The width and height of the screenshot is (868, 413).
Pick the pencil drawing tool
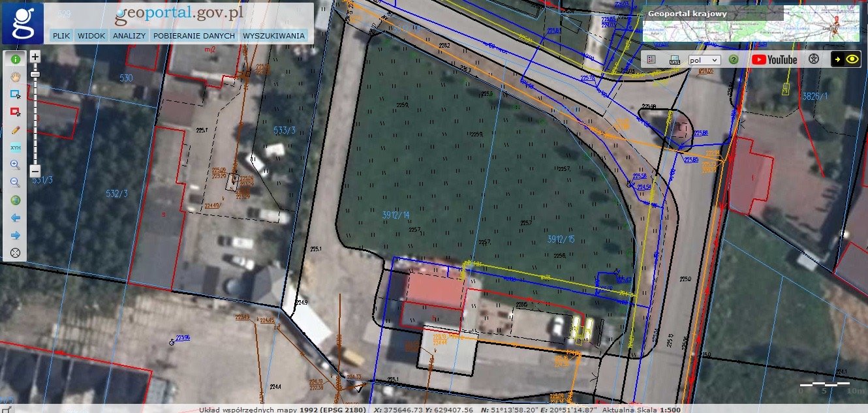(x=15, y=129)
